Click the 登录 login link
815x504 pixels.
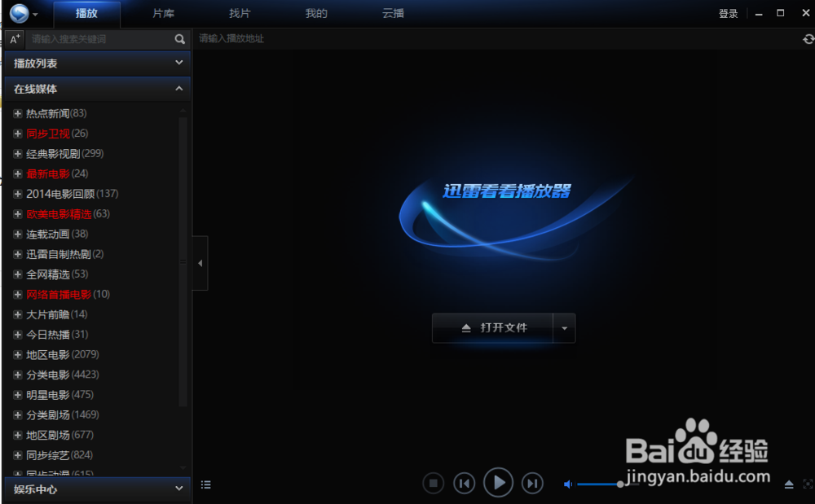coord(728,14)
